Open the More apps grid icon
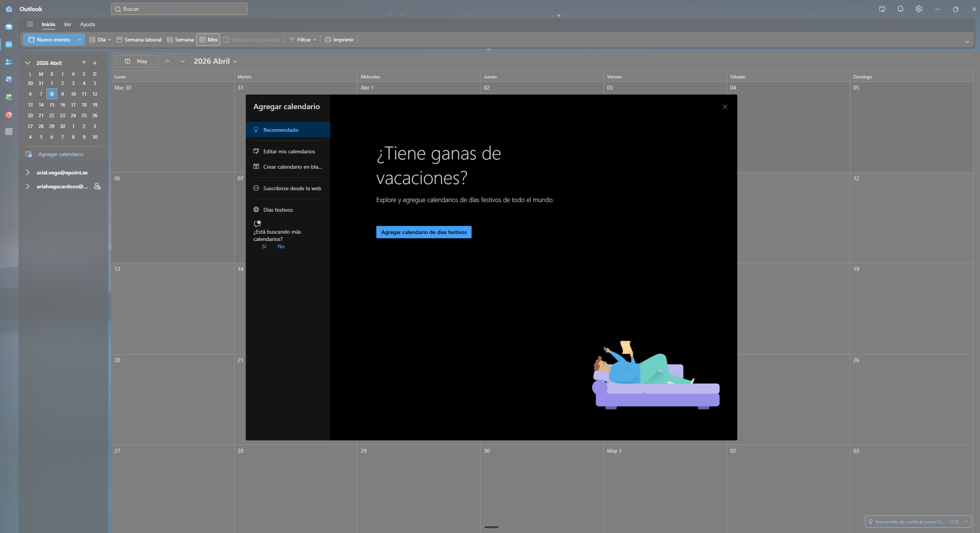Screen dimensions: 980x533 pos(9,132)
